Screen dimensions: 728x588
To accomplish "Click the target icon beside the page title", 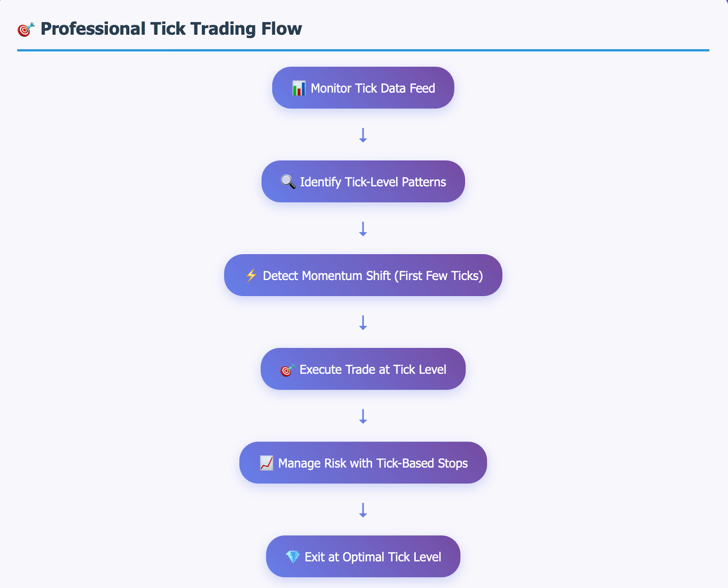I will [26, 29].
